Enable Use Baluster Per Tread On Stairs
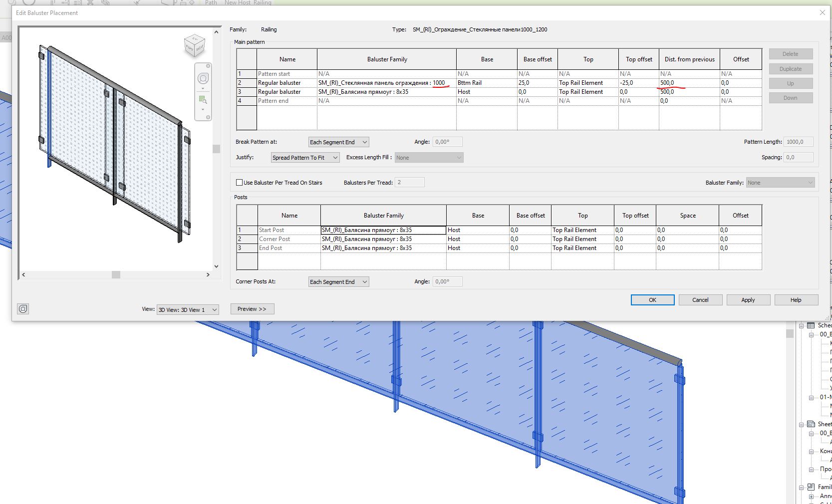 pos(239,183)
